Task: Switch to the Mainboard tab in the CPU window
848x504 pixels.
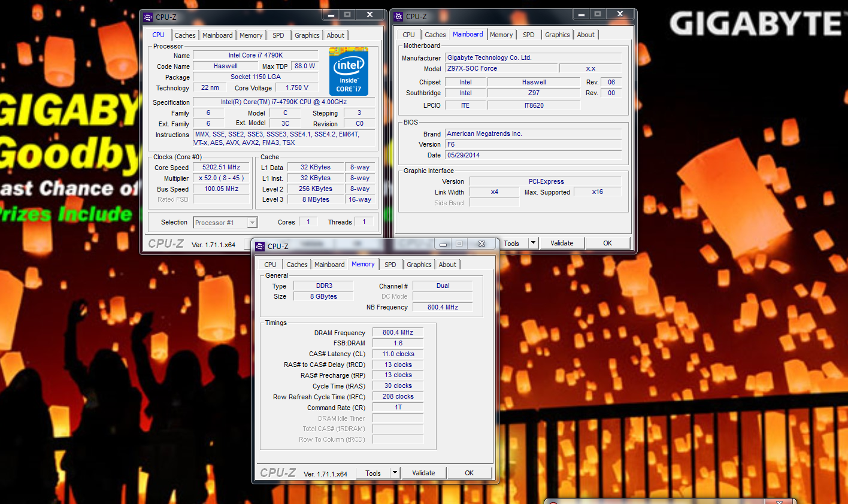Action: [217, 35]
